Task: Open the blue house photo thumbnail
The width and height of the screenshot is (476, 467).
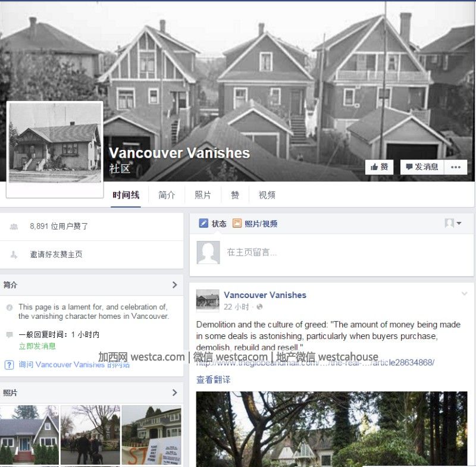Action: pos(29,435)
